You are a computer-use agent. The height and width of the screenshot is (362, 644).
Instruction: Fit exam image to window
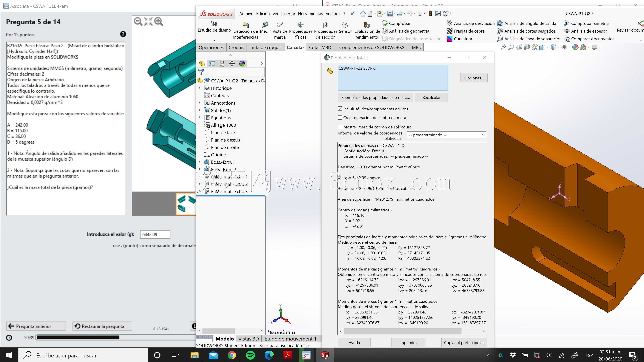coord(148,21)
